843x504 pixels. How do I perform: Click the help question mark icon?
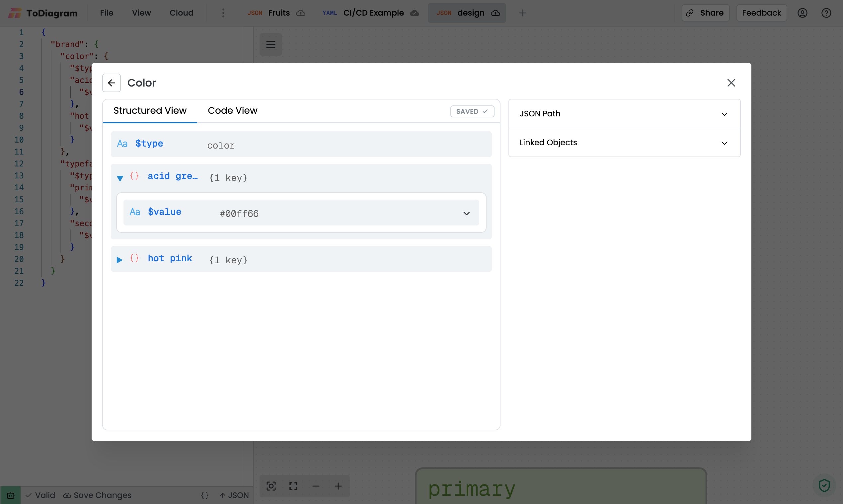tap(826, 13)
